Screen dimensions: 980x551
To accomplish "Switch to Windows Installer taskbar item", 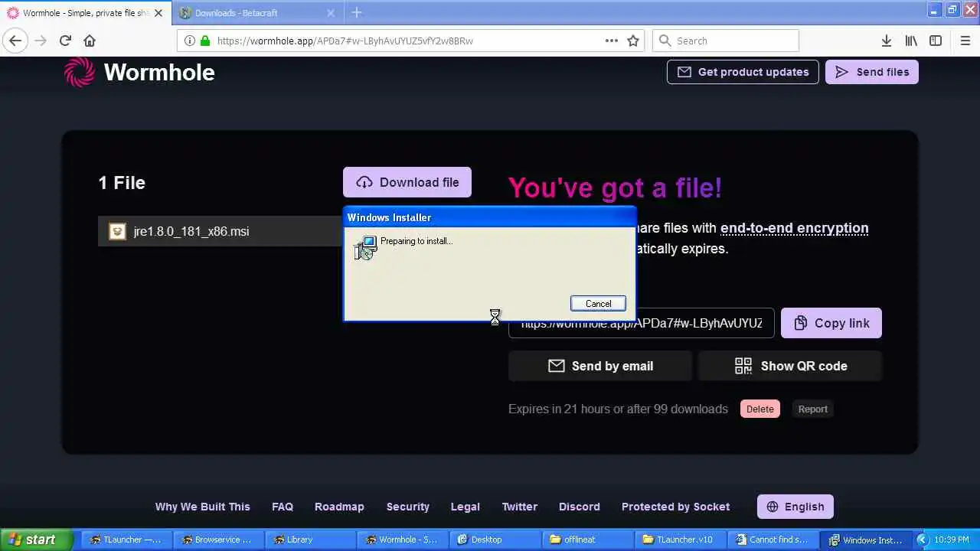I will pyautogui.click(x=864, y=540).
